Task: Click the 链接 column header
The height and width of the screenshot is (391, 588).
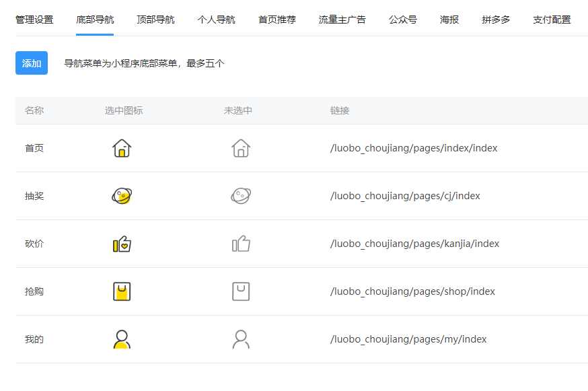Action: pos(339,110)
